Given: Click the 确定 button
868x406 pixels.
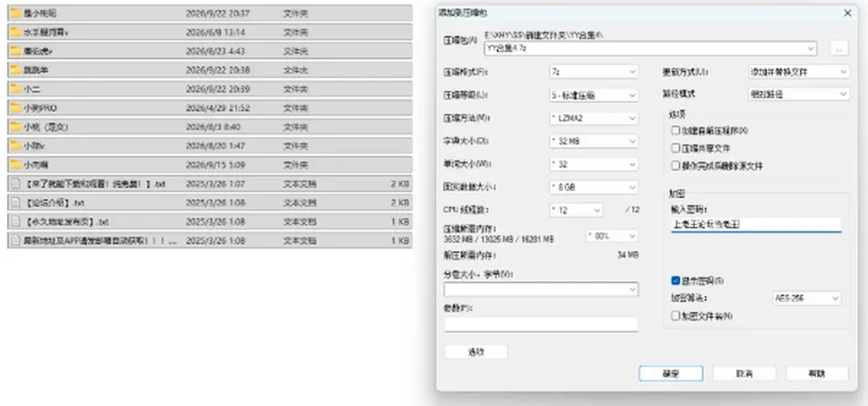Looking at the screenshot, I should (670, 373).
